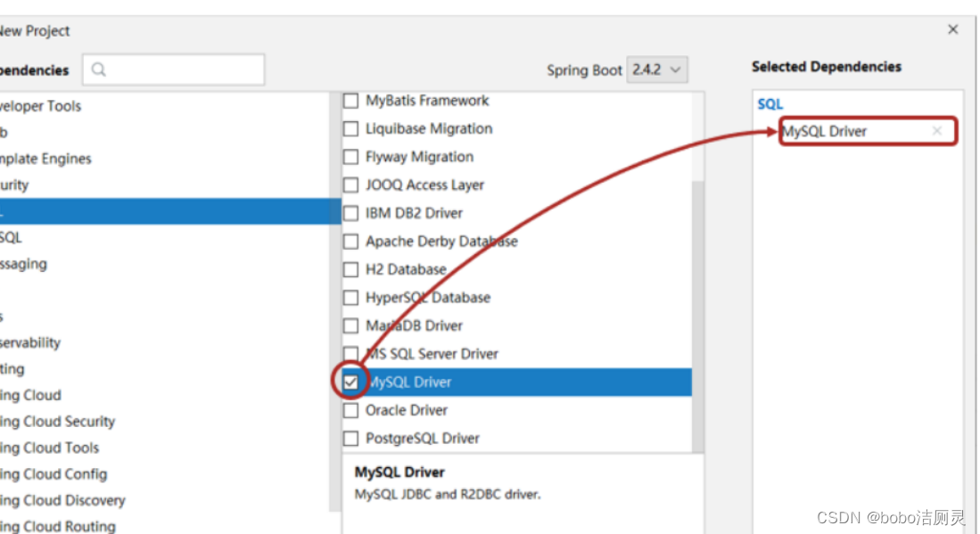Uncheck the MySQL Driver checkbox
Image resolution: width=980 pixels, height=534 pixels.
pyautogui.click(x=350, y=382)
